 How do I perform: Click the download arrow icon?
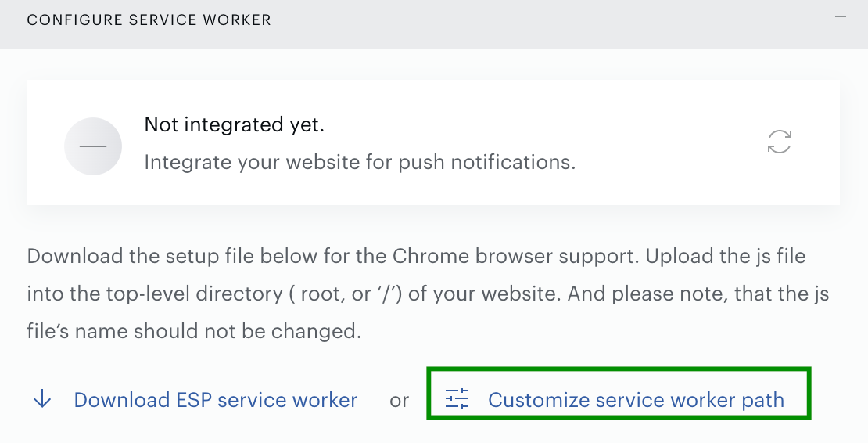click(43, 399)
